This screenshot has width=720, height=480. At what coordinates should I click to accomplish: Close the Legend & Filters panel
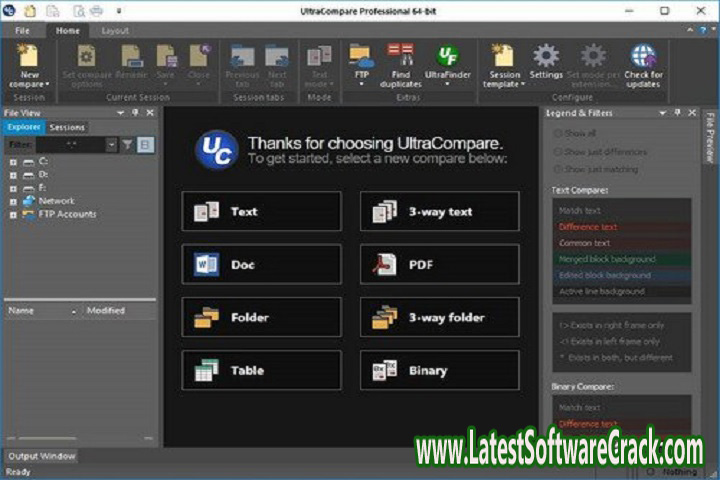[x=692, y=113]
